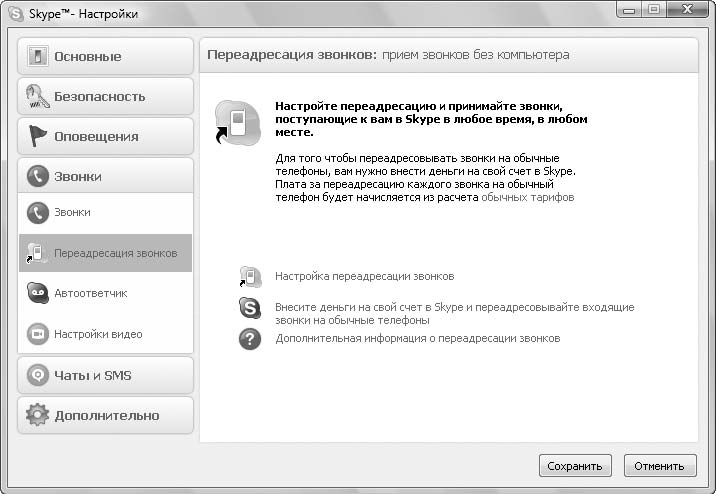
Task: Maximize the Skype settings window
Action: pyautogui.click(x=654, y=10)
